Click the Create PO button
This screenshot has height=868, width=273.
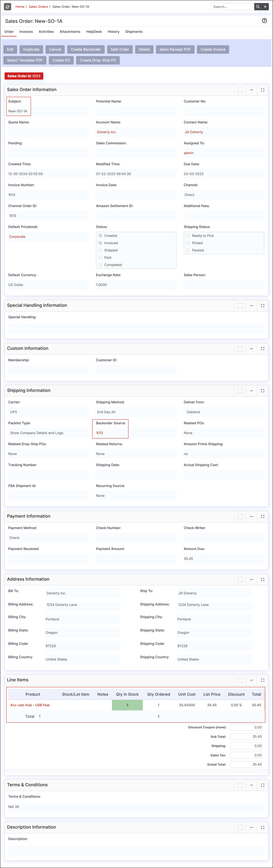coord(61,60)
